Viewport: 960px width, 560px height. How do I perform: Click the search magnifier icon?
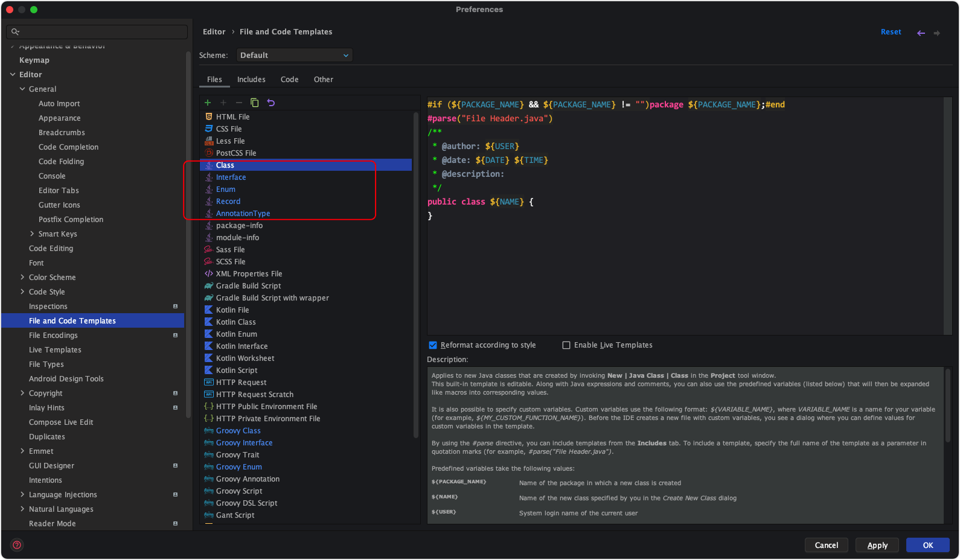tap(16, 32)
